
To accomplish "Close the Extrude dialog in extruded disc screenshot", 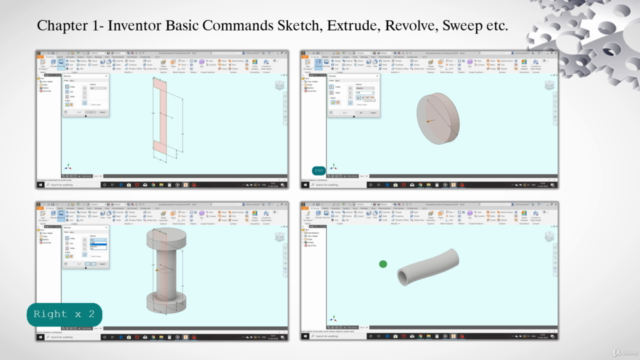I will (x=377, y=76).
